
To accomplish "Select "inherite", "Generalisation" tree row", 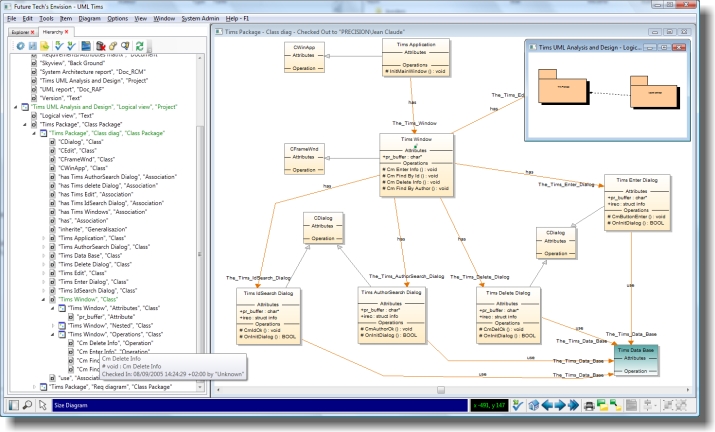I will 93,229.
